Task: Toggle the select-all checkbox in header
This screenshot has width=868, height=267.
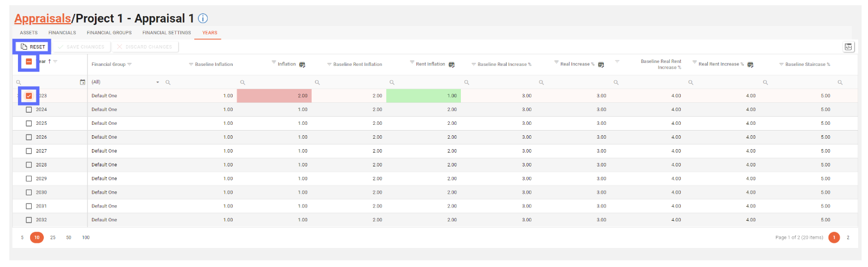Action: 29,61
